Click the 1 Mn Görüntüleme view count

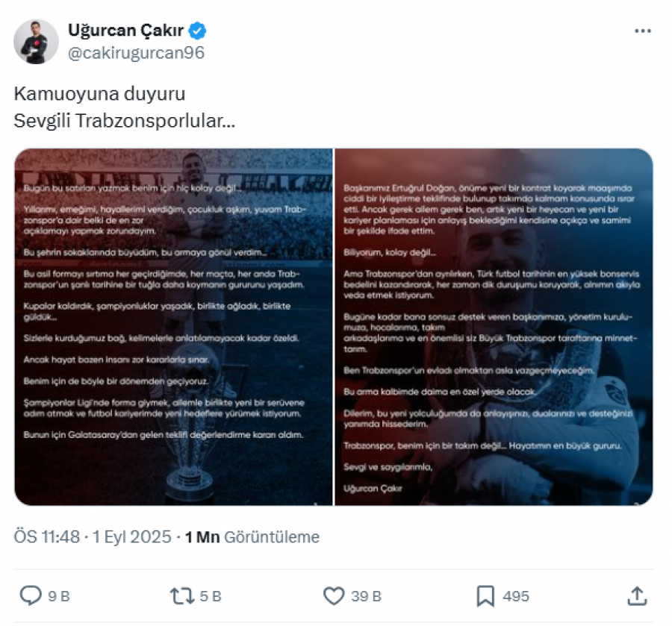[252, 536]
